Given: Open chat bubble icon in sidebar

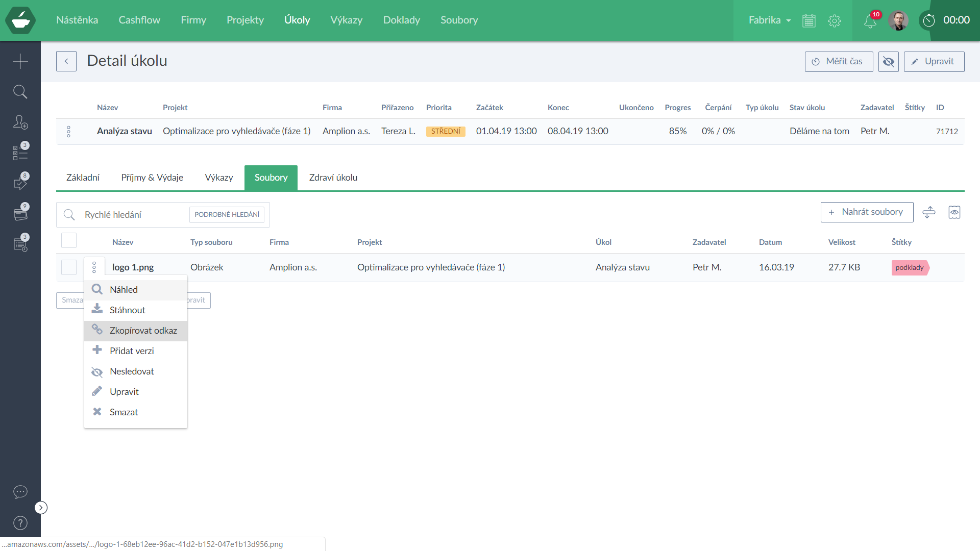Looking at the screenshot, I should coord(20,492).
